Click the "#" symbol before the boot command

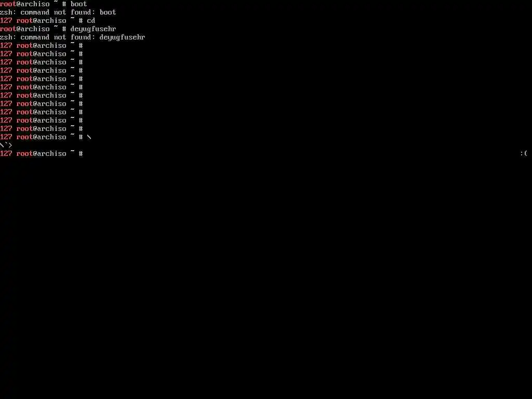click(64, 4)
